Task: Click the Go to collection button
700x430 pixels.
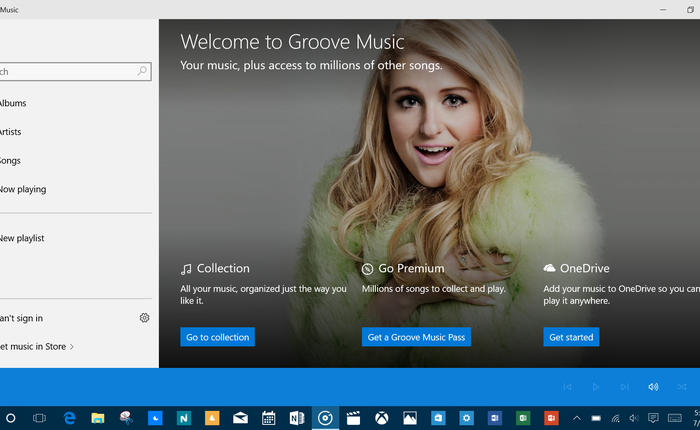Action: [x=217, y=337]
